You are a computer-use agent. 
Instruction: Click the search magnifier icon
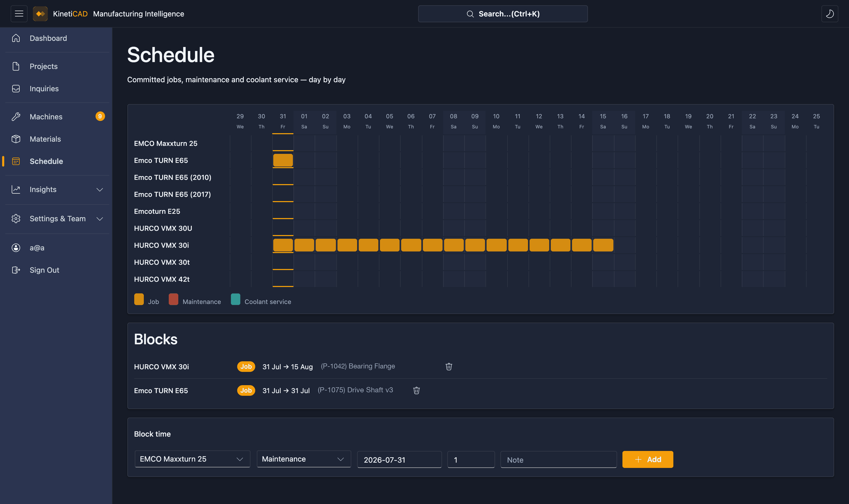[x=470, y=14]
